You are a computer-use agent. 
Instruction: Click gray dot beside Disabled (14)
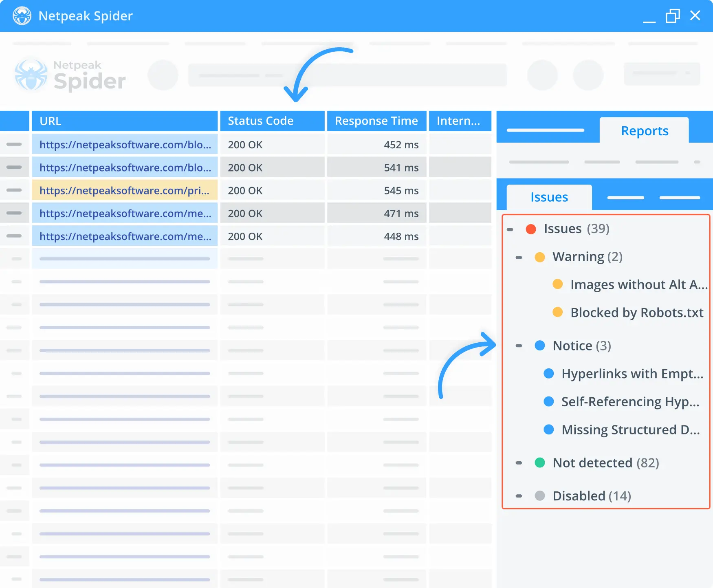(x=540, y=496)
